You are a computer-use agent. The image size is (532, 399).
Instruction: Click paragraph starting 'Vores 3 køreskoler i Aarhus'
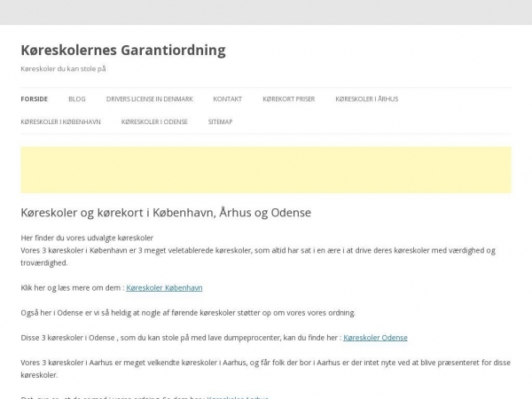(x=266, y=369)
